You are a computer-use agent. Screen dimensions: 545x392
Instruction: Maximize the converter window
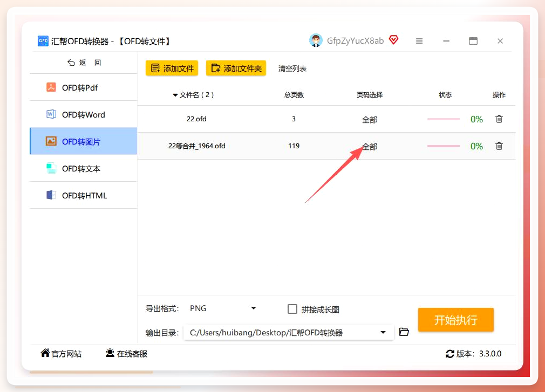tap(473, 41)
